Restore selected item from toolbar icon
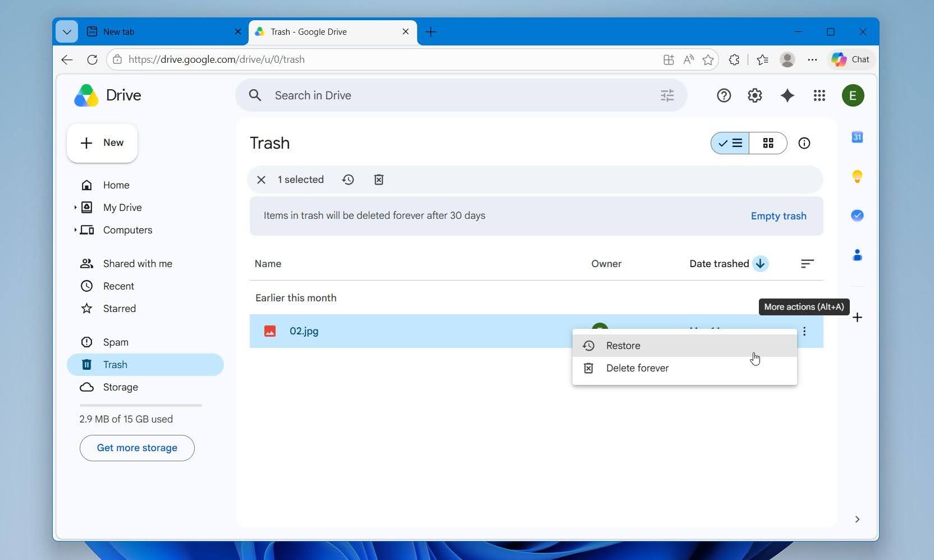This screenshot has width=934, height=560. pyautogui.click(x=348, y=180)
